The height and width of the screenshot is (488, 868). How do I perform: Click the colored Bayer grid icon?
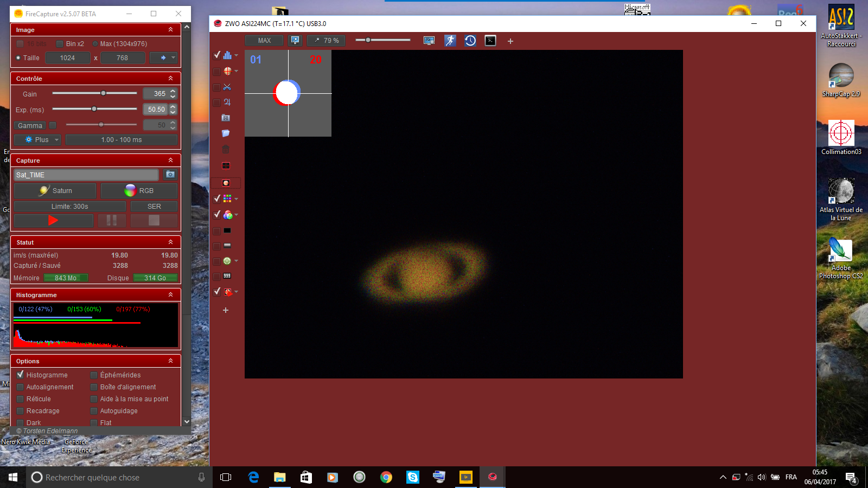coord(227,199)
